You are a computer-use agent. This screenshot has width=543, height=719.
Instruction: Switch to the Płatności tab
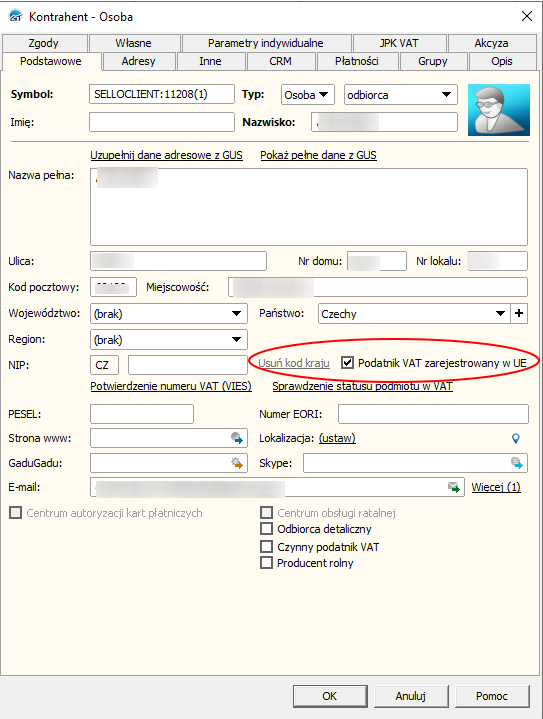click(x=356, y=61)
